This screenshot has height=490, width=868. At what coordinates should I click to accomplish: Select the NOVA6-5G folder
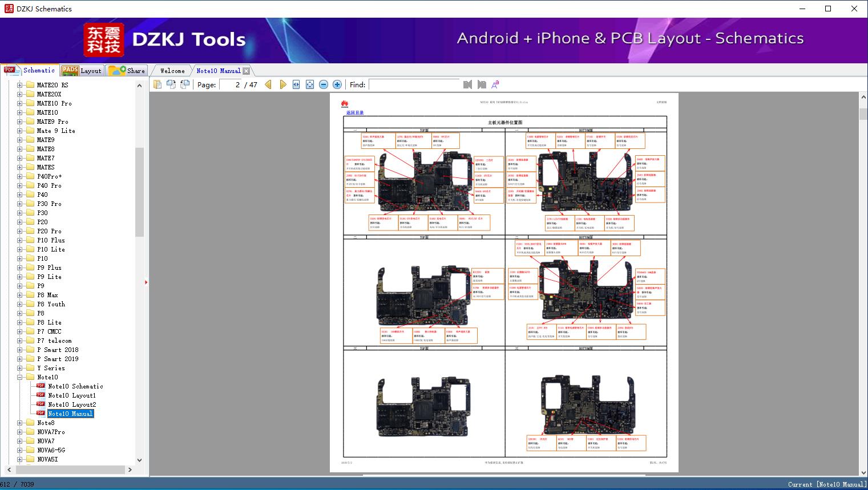[51, 450]
